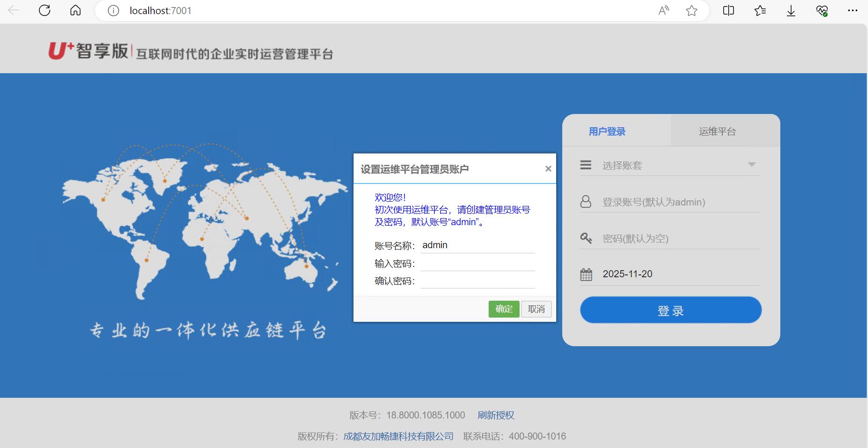Open the read aloud icon

point(664,10)
